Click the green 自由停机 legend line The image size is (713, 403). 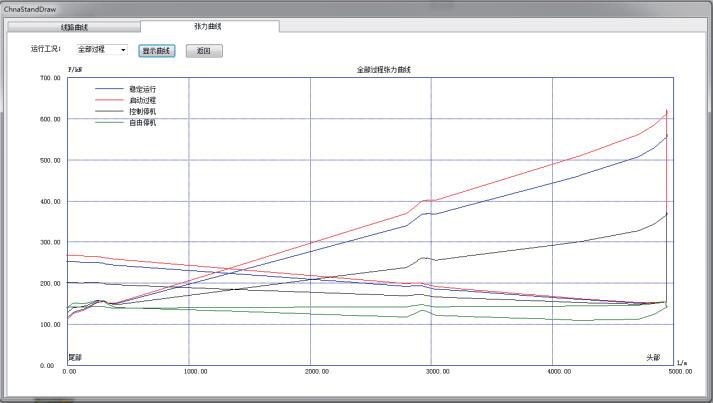tap(109, 122)
